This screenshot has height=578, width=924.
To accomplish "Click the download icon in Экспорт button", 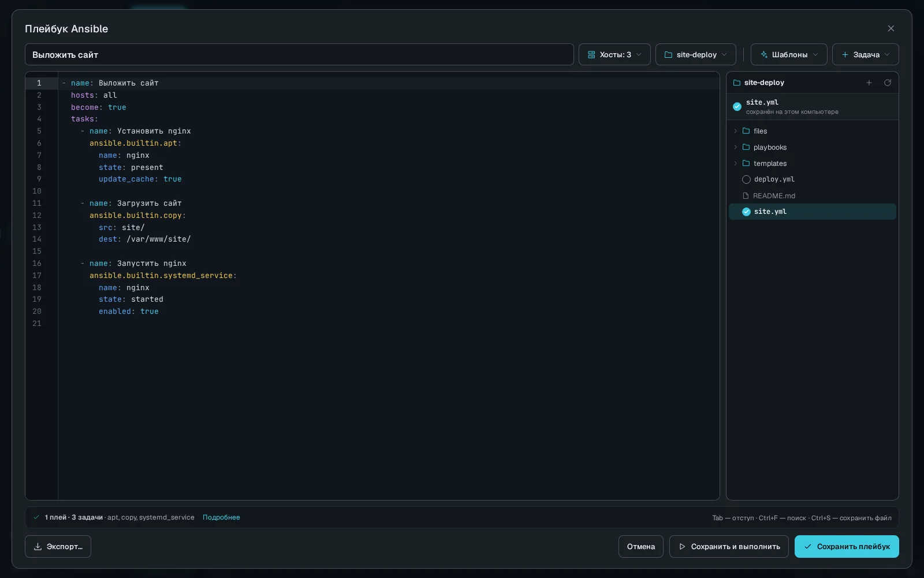I will pos(38,547).
